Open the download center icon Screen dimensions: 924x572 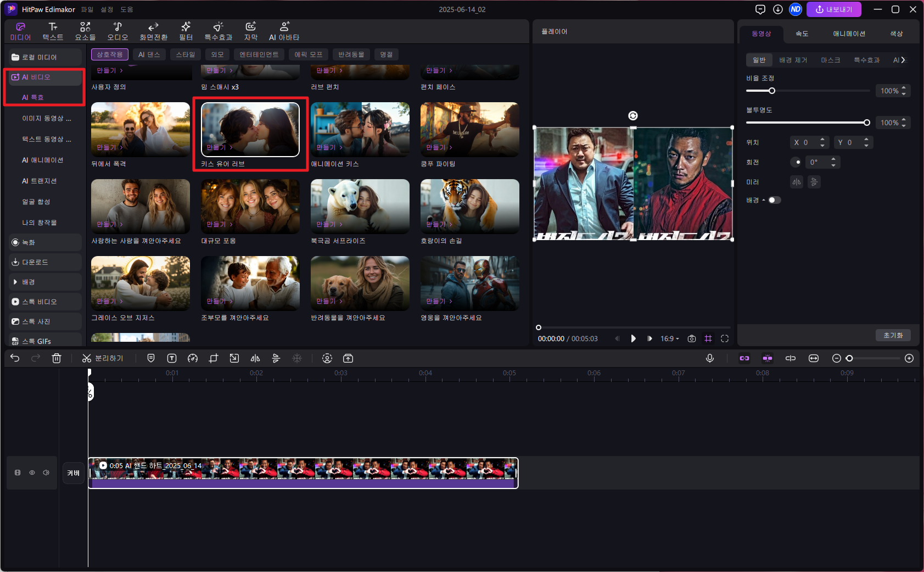point(778,9)
